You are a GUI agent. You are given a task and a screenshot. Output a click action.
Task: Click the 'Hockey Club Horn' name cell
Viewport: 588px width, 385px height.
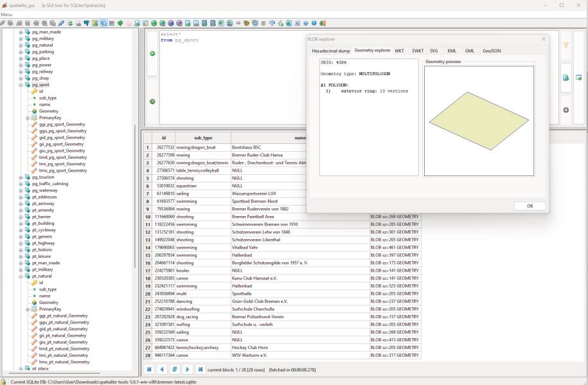pyautogui.click(x=300, y=348)
